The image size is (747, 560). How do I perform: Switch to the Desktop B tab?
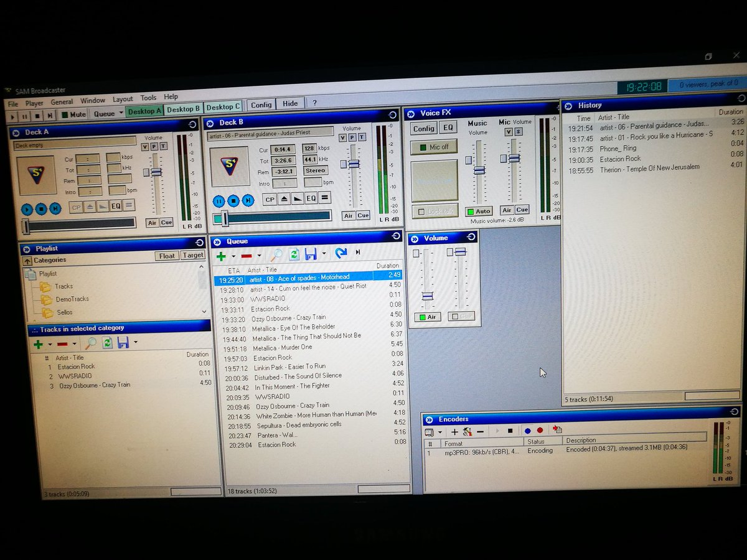coord(183,109)
